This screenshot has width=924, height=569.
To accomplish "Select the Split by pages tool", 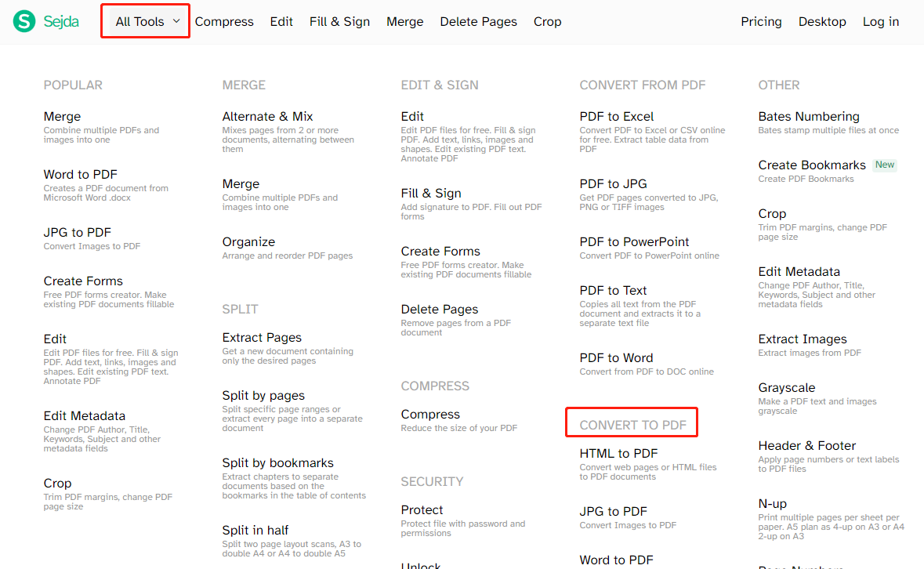I will (x=263, y=396).
